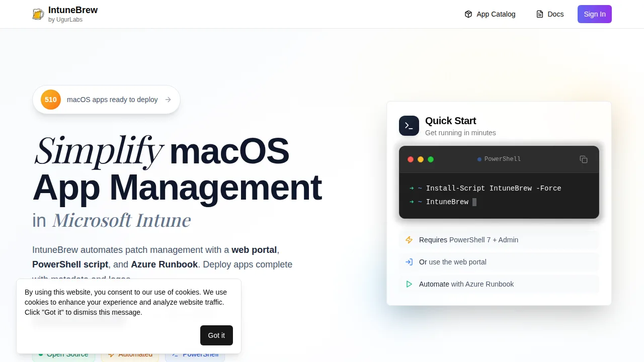The height and width of the screenshot is (362, 644).
Task: Click the Sign In button
Action: [595, 14]
